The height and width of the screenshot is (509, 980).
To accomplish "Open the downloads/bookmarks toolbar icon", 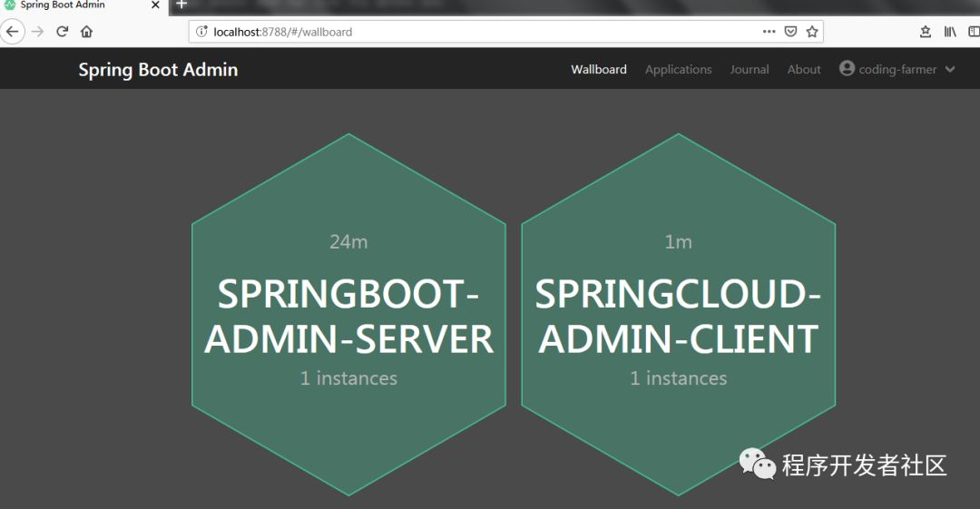I will 926,31.
